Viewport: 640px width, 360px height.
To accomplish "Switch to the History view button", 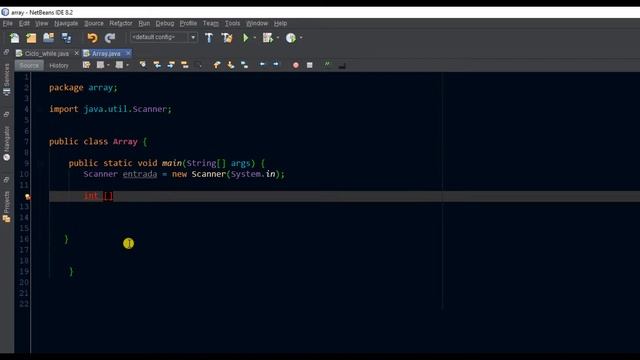I will (59, 65).
